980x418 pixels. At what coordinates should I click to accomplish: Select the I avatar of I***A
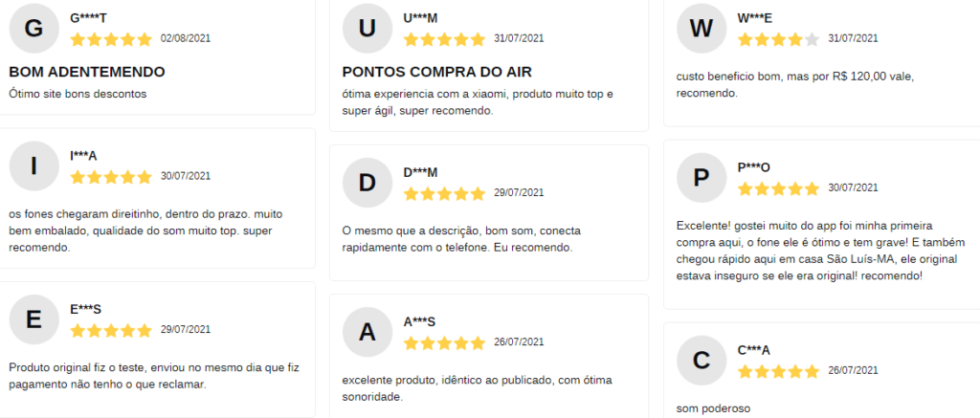click(33, 166)
